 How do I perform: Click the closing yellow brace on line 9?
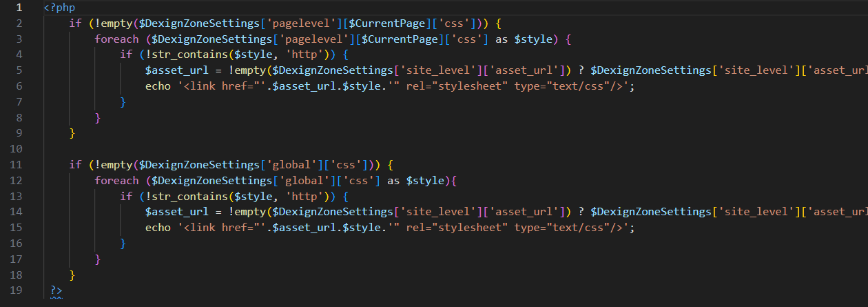coord(72,133)
